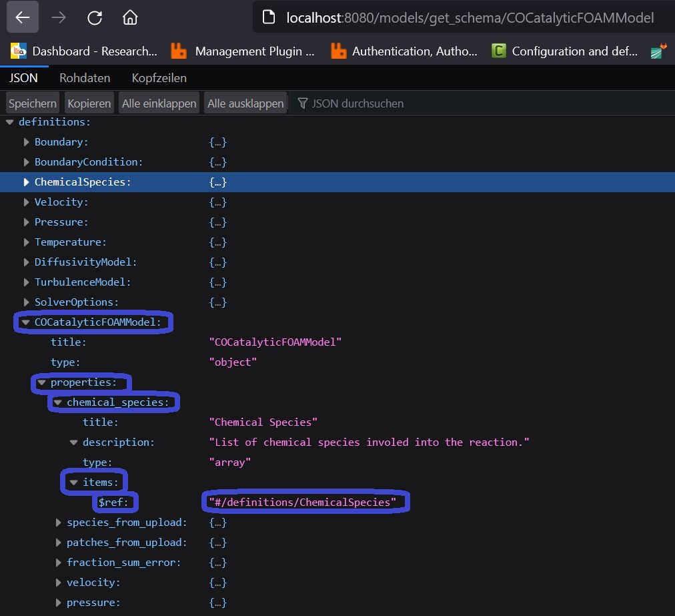Click the Kopieren button
675x616 pixels.
coord(89,103)
